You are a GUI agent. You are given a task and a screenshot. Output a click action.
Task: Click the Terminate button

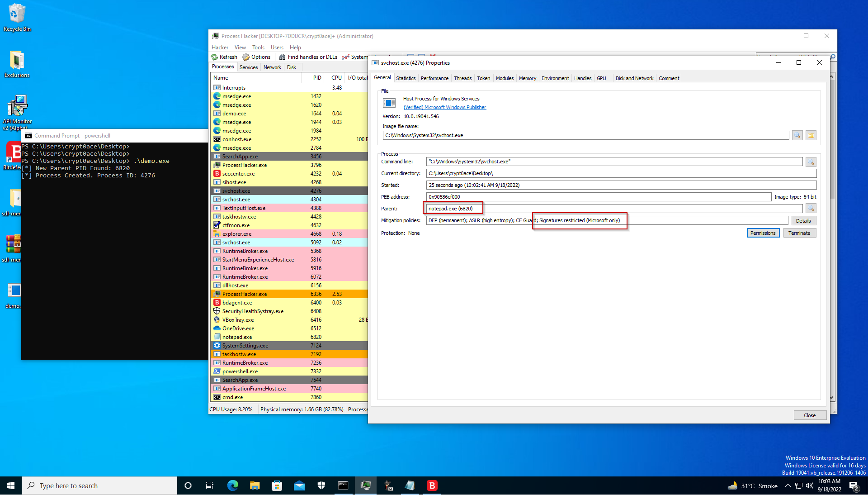(799, 233)
